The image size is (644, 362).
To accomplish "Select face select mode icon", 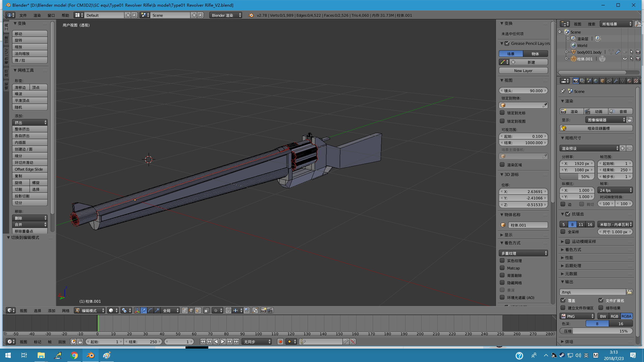I will (x=198, y=311).
